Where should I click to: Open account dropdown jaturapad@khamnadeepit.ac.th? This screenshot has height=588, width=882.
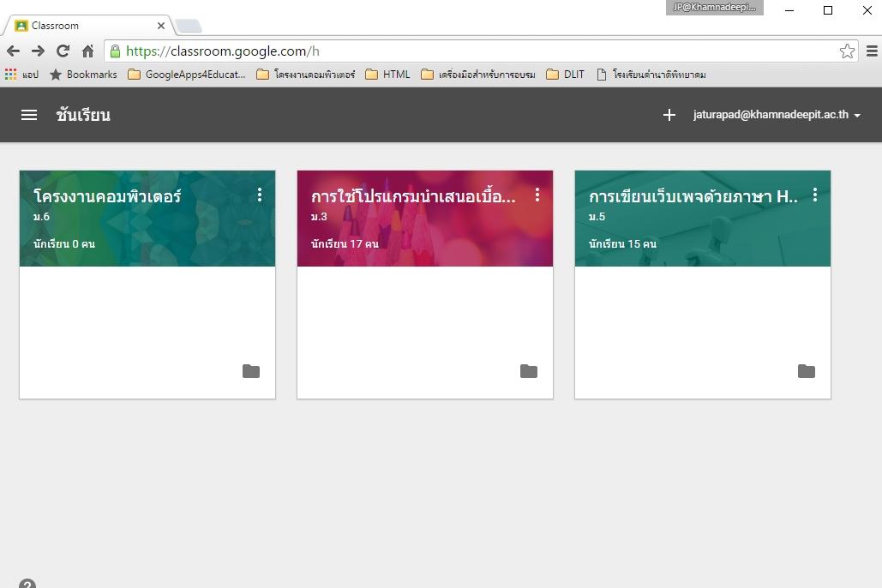[777, 115]
